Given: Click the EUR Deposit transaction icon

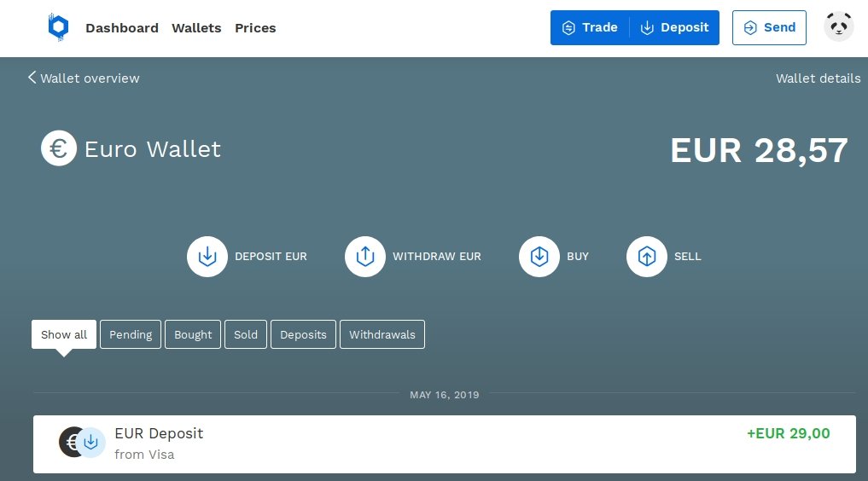Looking at the screenshot, I should point(83,442).
